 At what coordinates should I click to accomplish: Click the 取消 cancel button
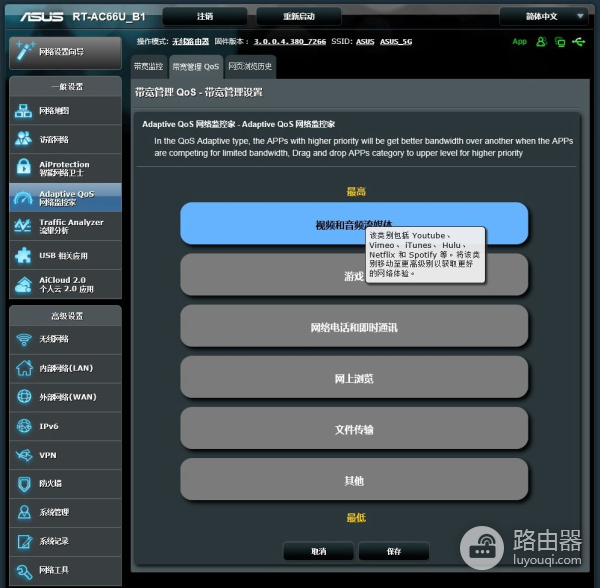tap(318, 551)
